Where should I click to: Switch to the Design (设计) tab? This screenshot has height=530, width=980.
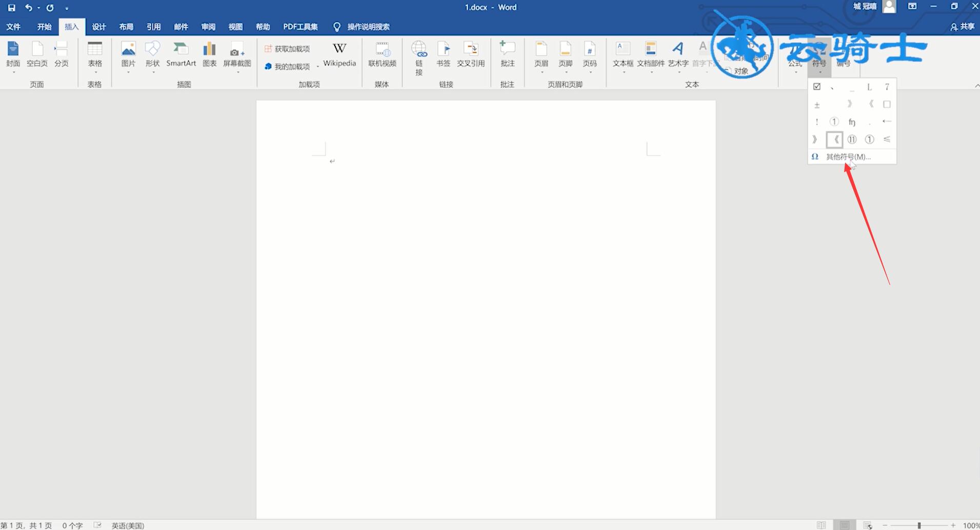point(98,27)
